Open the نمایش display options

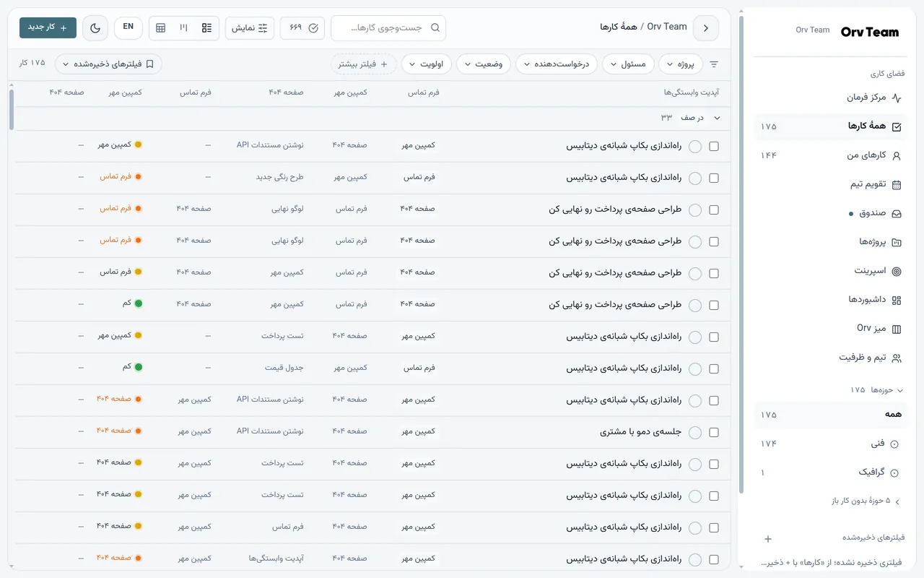click(250, 27)
